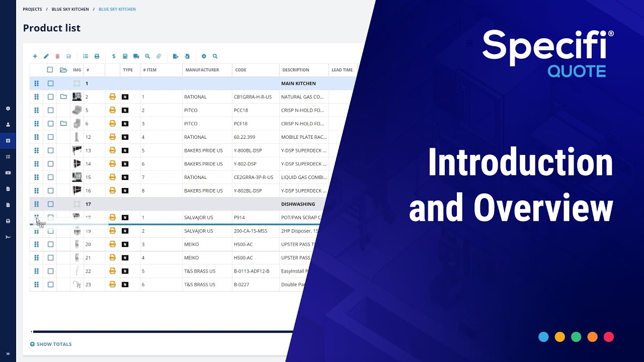Image resolution: width=644 pixels, height=362 pixels.
Task: Click the user profile icon in the sidebar
Action: (x=8, y=125)
